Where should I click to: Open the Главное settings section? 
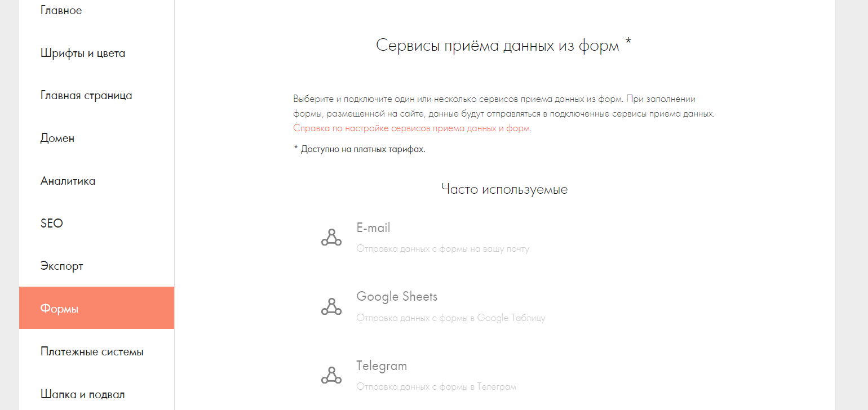coord(61,10)
